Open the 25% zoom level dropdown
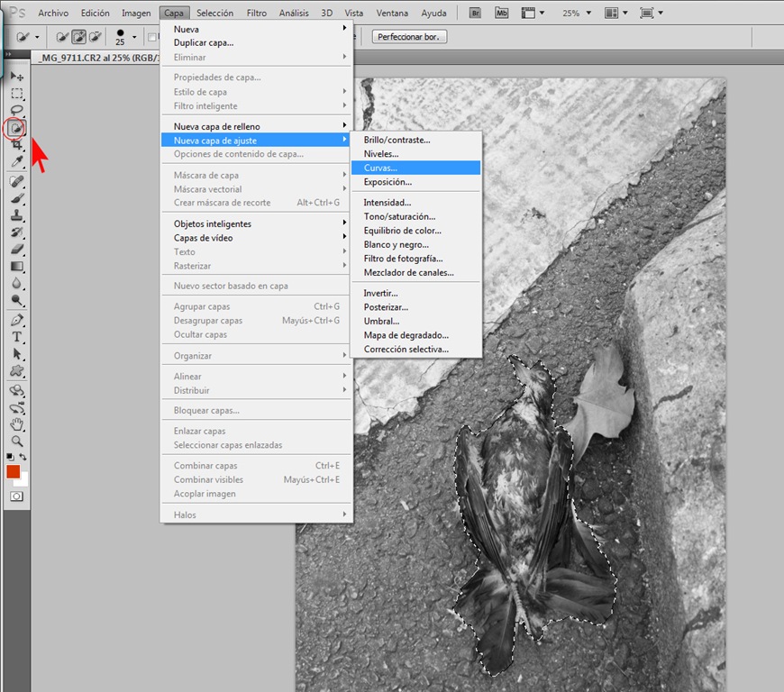 [x=588, y=13]
